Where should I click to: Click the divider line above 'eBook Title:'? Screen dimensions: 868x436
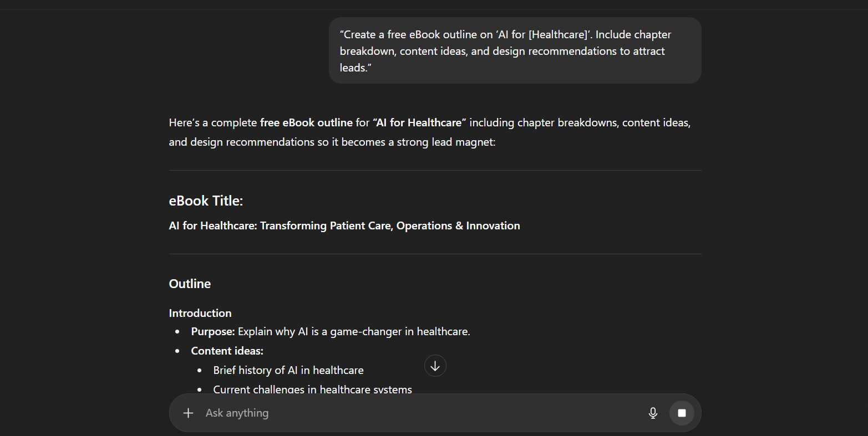tap(435, 170)
